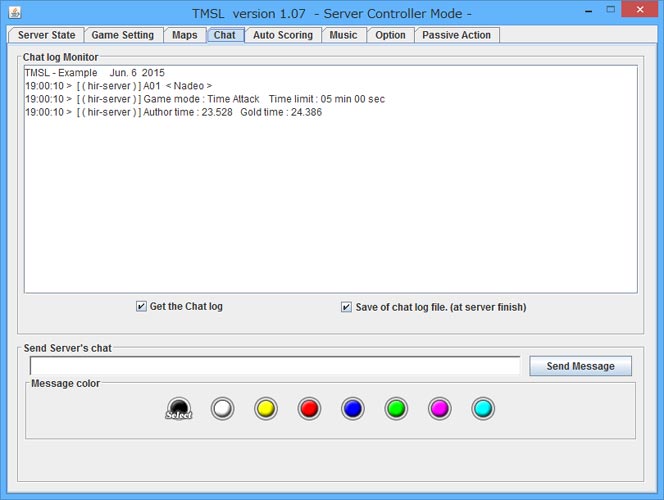Switch to the Option tab
Viewport: 664px width, 500px height.
pyautogui.click(x=390, y=35)
